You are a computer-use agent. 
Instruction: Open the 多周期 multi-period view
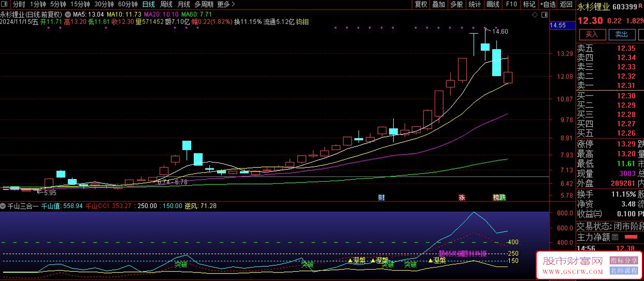pos(204,4)
